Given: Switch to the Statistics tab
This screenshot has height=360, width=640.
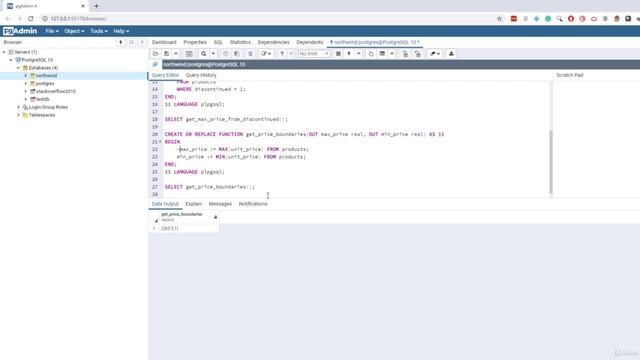Looking at the screenshot, I should point(240,42).
